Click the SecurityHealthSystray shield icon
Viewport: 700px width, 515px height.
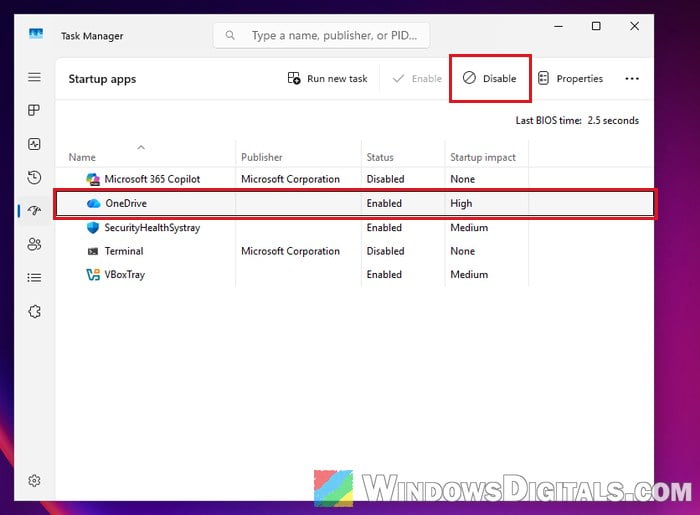pyautogui.click(x=93, y=228)
